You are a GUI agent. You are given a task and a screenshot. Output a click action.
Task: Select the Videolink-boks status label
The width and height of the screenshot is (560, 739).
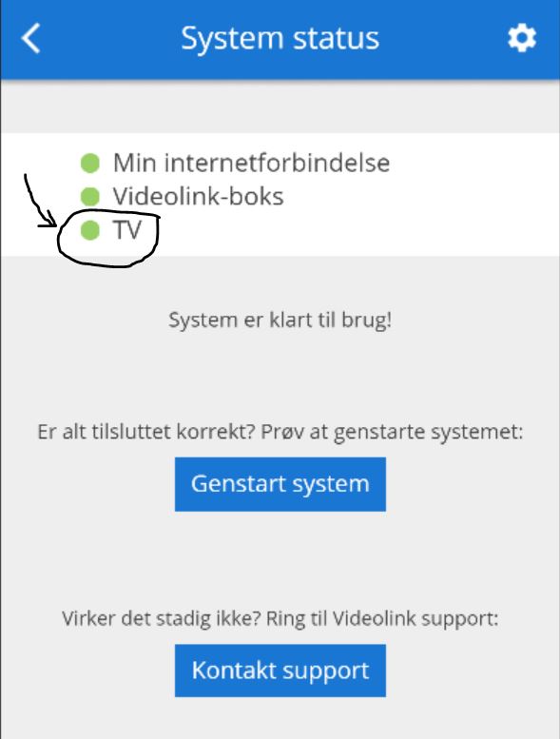pyautogui.click(x=199, y=197)
